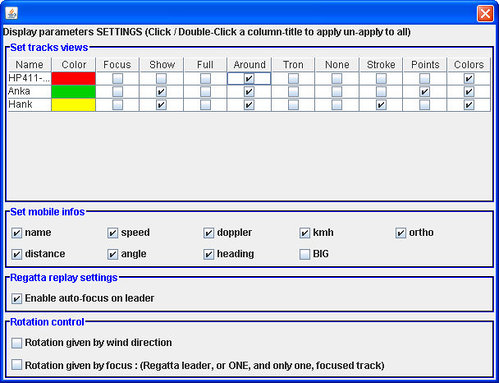The width and height of the screenshot is (499, 383).
Task: Enable Tron for the Anka track
Action: (x=293, y=92)
